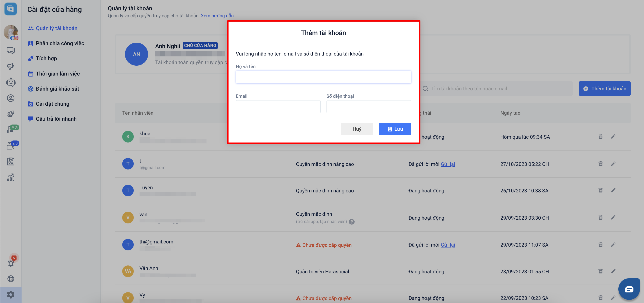
Task: Click Gửi lại link for thi@gmail.com
Action: click(x=448, y=245)
